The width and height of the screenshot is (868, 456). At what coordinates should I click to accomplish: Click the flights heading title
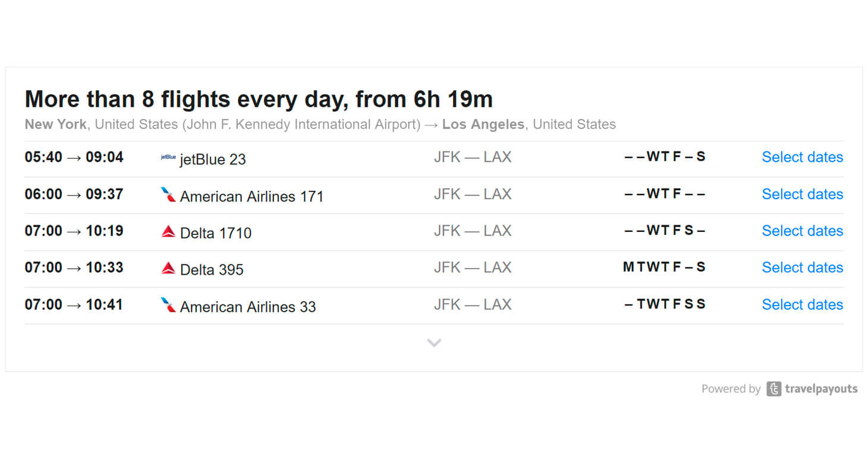tap(259, 99)
